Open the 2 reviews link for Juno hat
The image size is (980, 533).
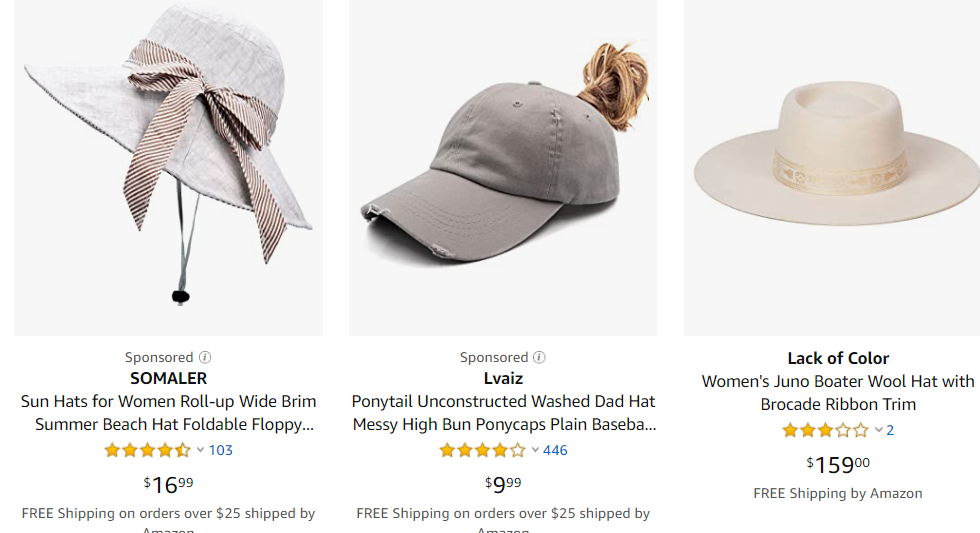point(890,431)
